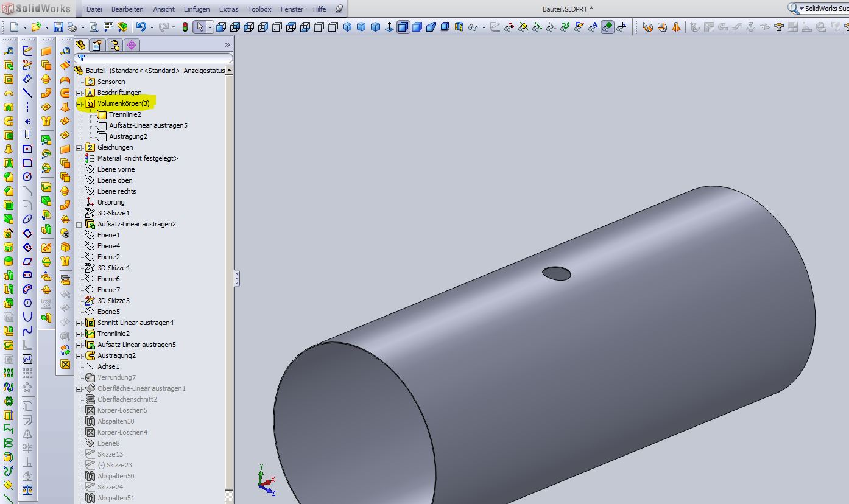The width and height of the screenshot is (849, 504).
Task: Click the panel splitter collapse handle
Action: pyautogui.click(x=236, y=279)
